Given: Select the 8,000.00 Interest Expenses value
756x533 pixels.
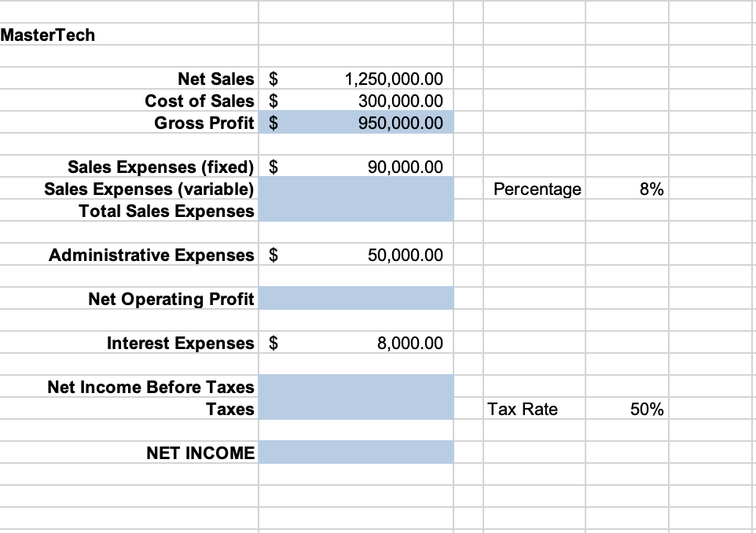Looking at the screenshot, I should (409, 343).
